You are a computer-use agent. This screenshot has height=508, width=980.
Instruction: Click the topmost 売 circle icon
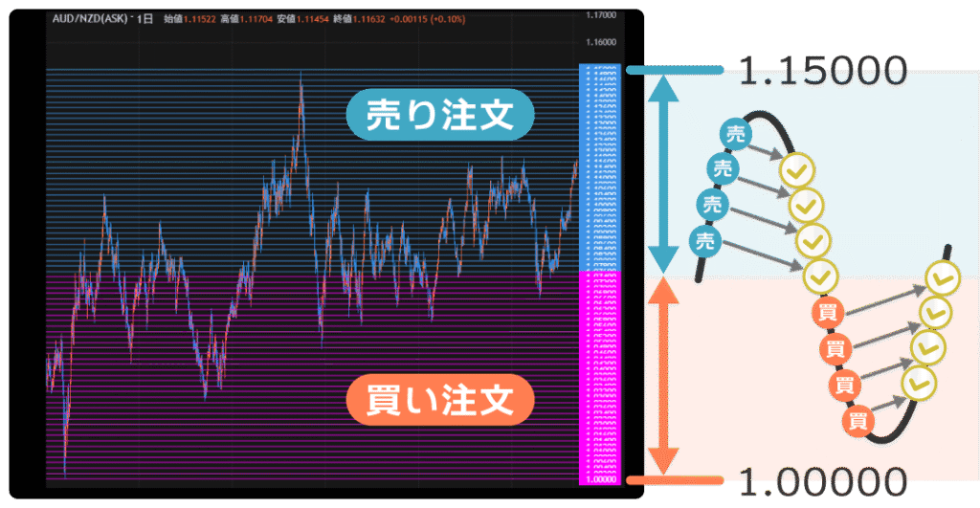coord(734,136)
